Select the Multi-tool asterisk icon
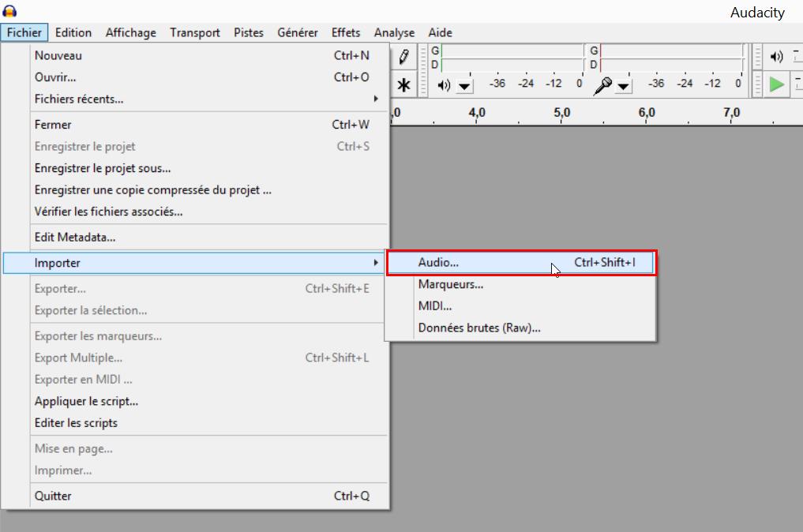This screenshot has width=803, height=532. click(403, 85)
